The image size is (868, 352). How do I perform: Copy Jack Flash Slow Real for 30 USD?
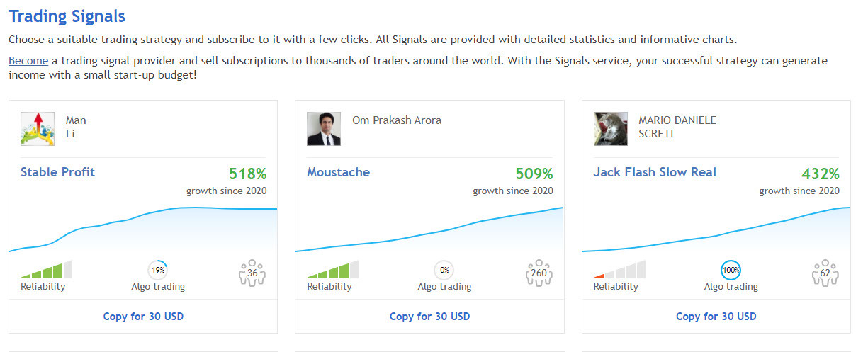pyautogui.click(x=716, y=317)
